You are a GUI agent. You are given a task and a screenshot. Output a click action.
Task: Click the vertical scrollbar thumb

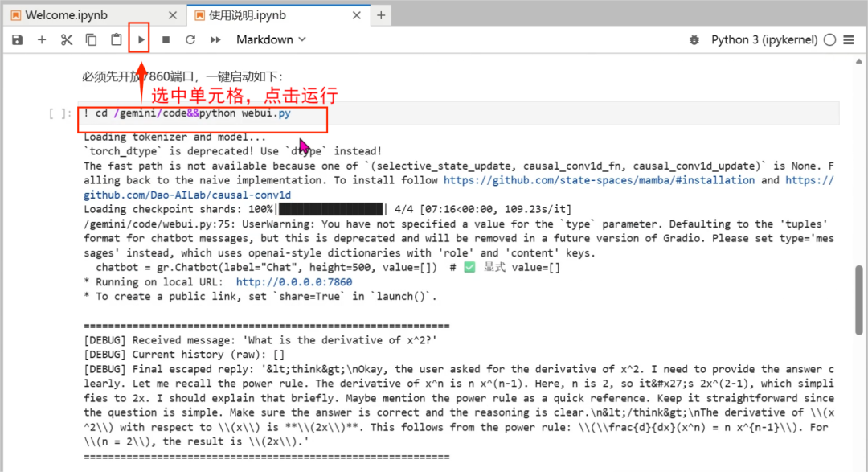(858, 300)
